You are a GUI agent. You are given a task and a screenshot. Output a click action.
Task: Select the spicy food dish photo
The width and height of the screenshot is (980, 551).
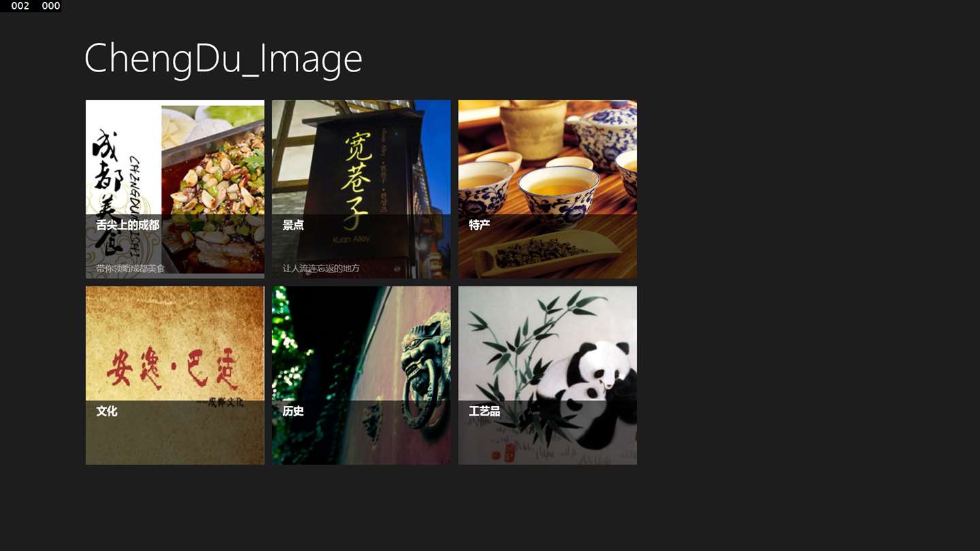pyautogui.click(x=213, y=189)
